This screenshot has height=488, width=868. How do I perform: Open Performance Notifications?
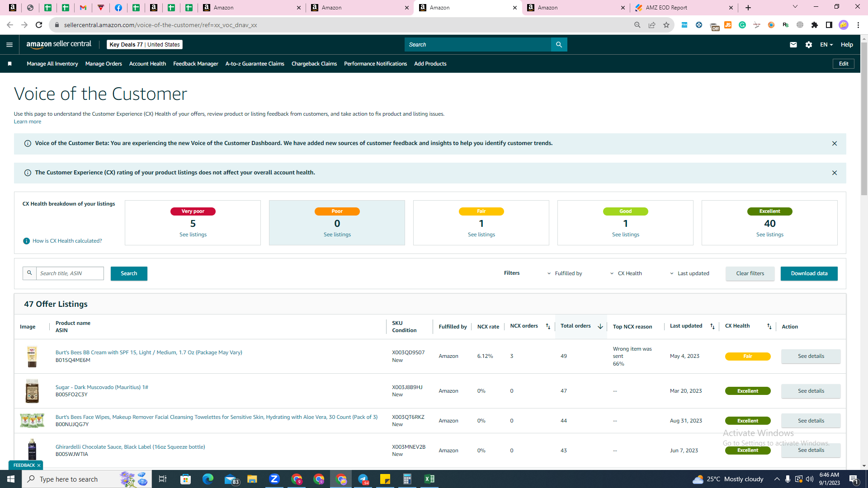pyautogui.click(x=375, y=64)
